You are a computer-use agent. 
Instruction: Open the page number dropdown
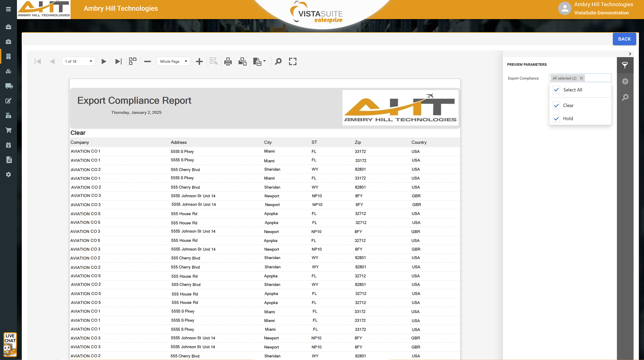coord(91,61)
